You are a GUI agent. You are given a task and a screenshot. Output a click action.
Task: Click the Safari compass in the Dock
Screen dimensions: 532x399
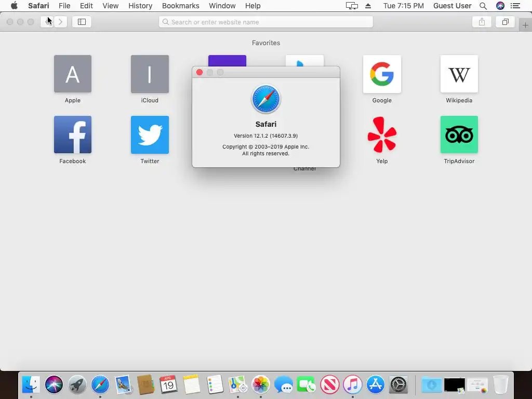pos(100,384)
